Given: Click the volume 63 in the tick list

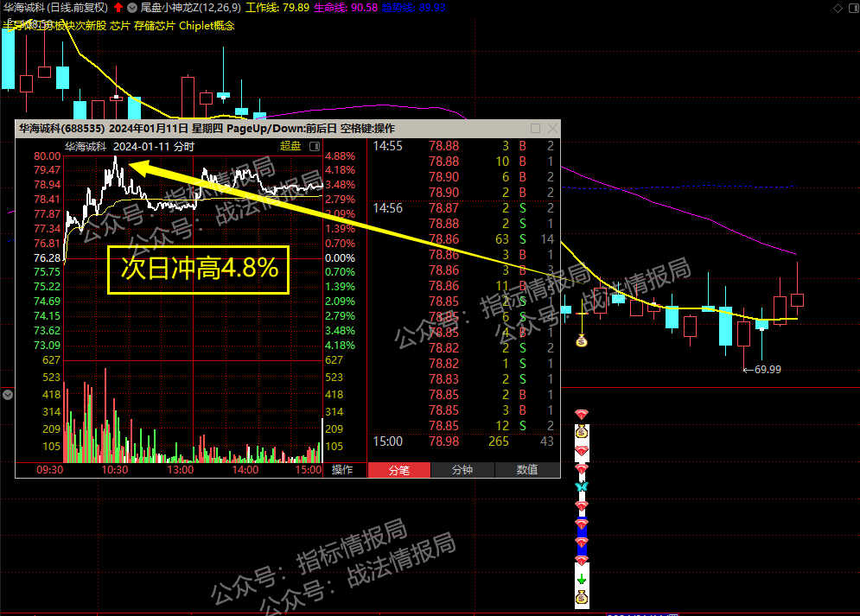Looking at the screenshot, I should coord(502,239).
